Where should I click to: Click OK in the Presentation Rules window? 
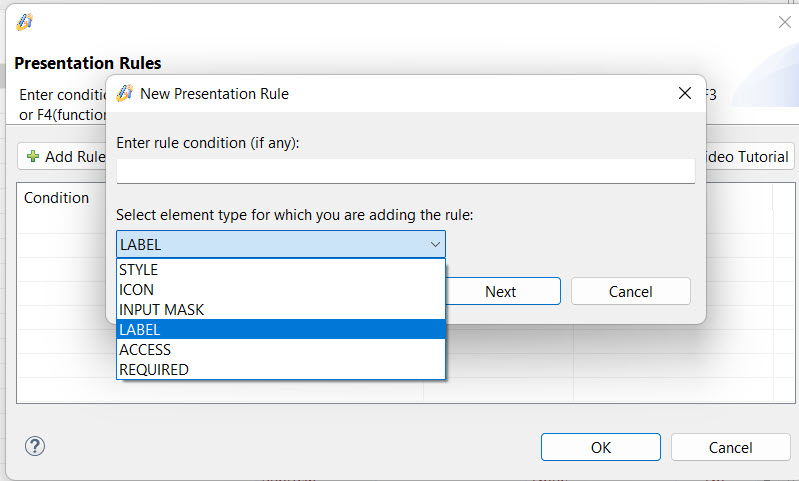click(x=601, y=447)
